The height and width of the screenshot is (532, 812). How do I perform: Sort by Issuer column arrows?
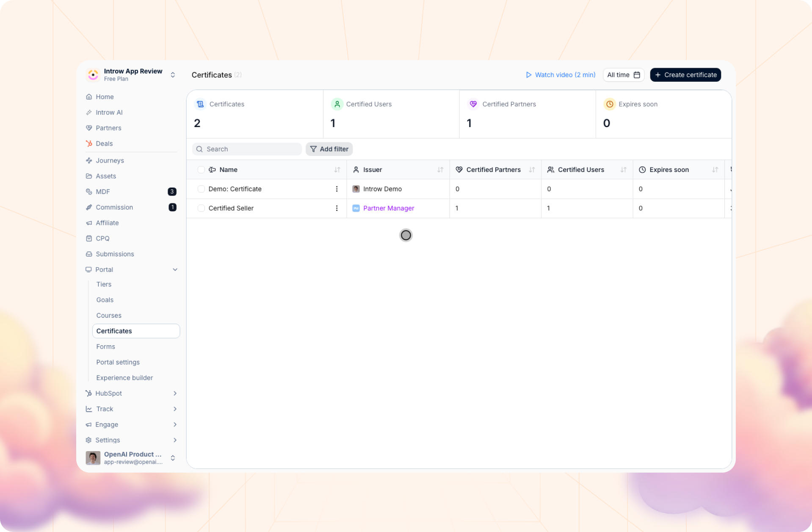pos(440,169)
